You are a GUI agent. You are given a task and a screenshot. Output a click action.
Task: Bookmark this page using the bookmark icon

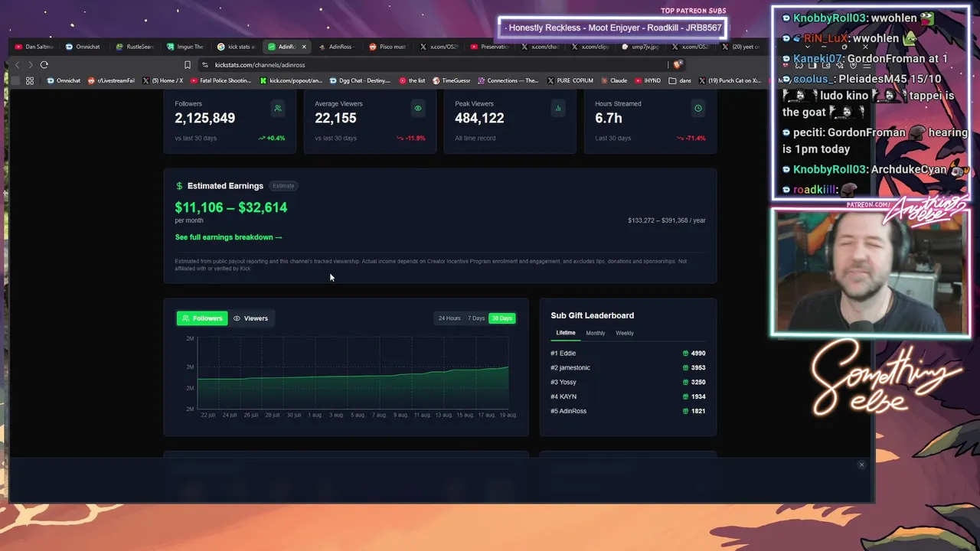pyautogui.click(x=187, y=65)
